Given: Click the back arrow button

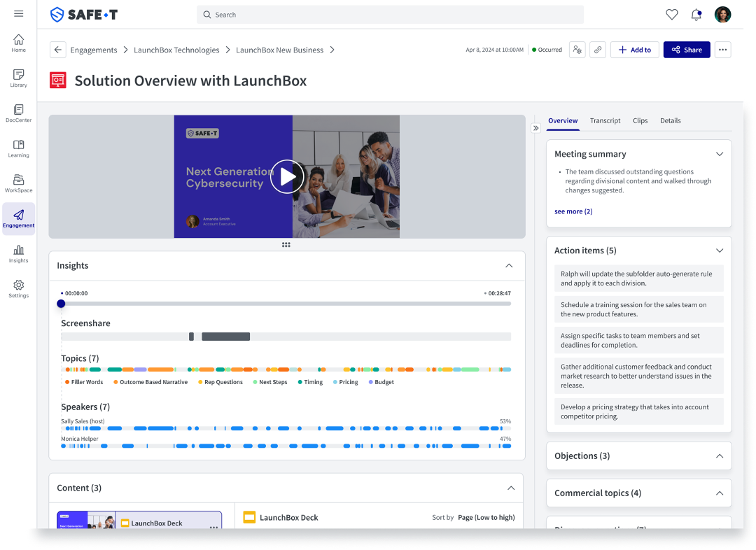Looking at the screenshot, I should point(58,50).
